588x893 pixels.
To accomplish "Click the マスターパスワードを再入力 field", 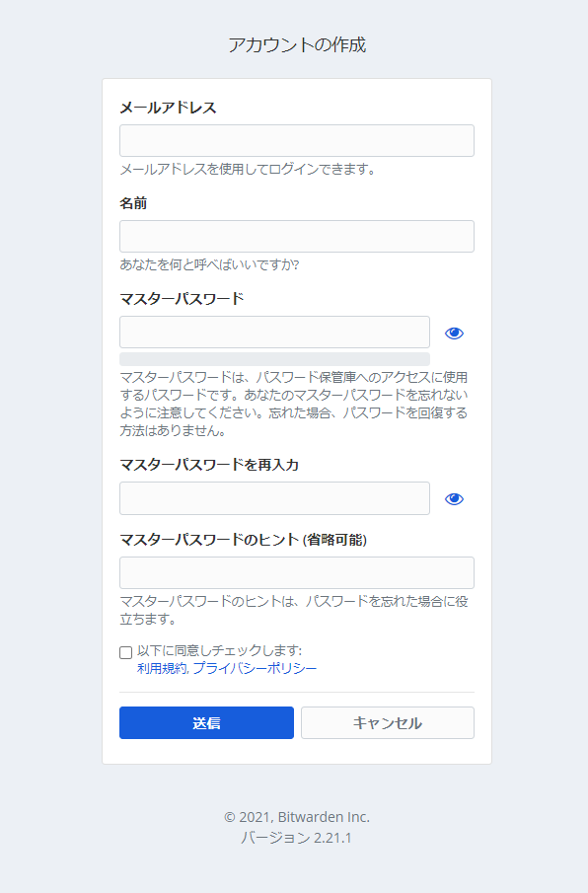I will [274, 498].
